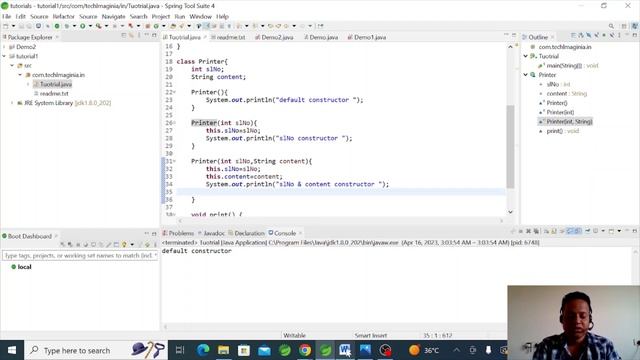This screenshot has width=640, height=360.
Task: Collapse the Printer class in Outline
Action: click(x=526, y=75)
